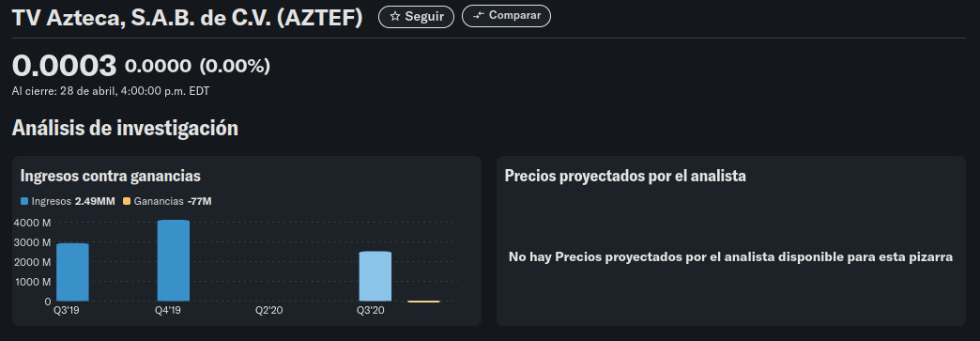The image size is (980, 341).
Task: Open the Comparar comparison button
Action: click(x=506, y=16)
